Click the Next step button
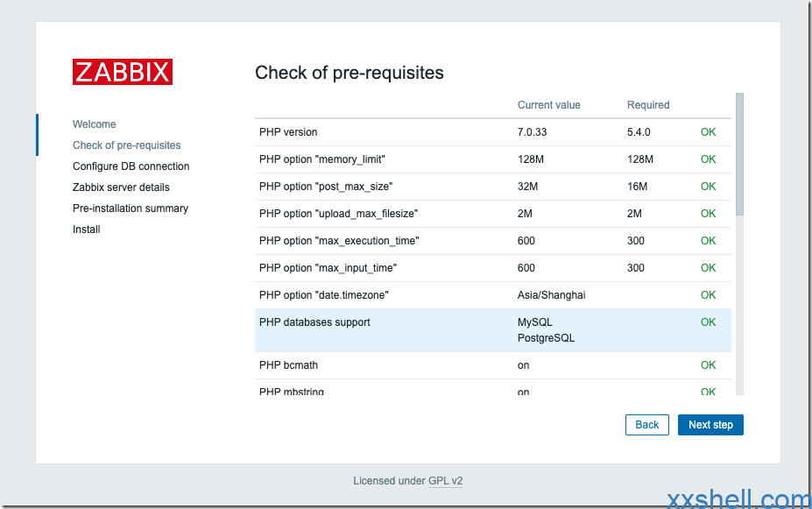The width and height of the screenshot is (812, 509). (x=710, y=425)
